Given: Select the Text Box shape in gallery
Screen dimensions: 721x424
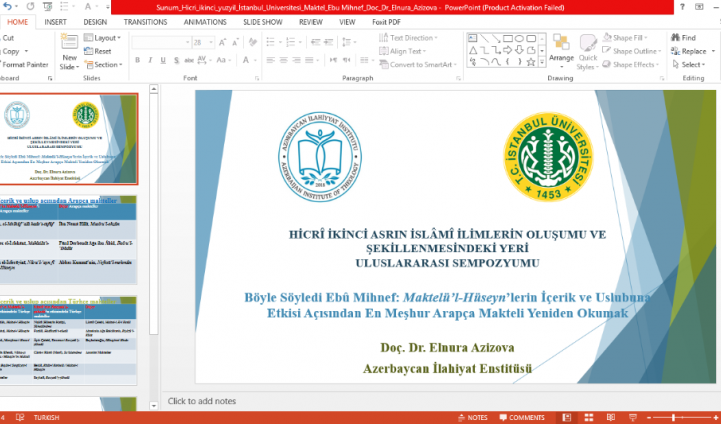Looking at the screenshot, I should tap(473, 38).
